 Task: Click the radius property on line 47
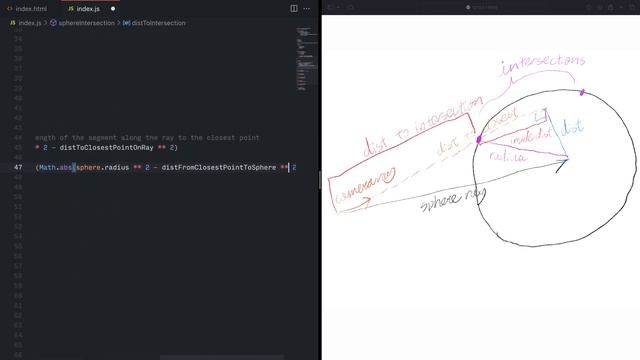pyautogui.click(x=117, y=167)
